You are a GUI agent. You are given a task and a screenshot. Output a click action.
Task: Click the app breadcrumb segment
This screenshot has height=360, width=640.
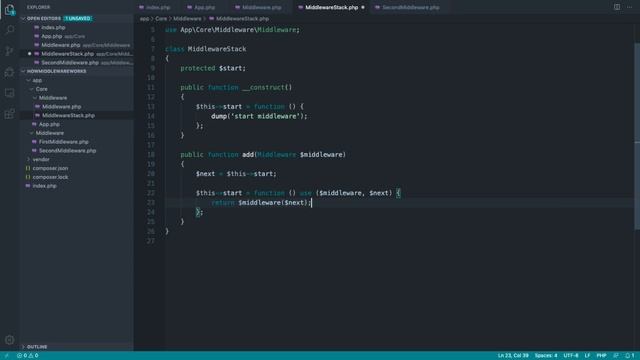click(x=144, y=19)
